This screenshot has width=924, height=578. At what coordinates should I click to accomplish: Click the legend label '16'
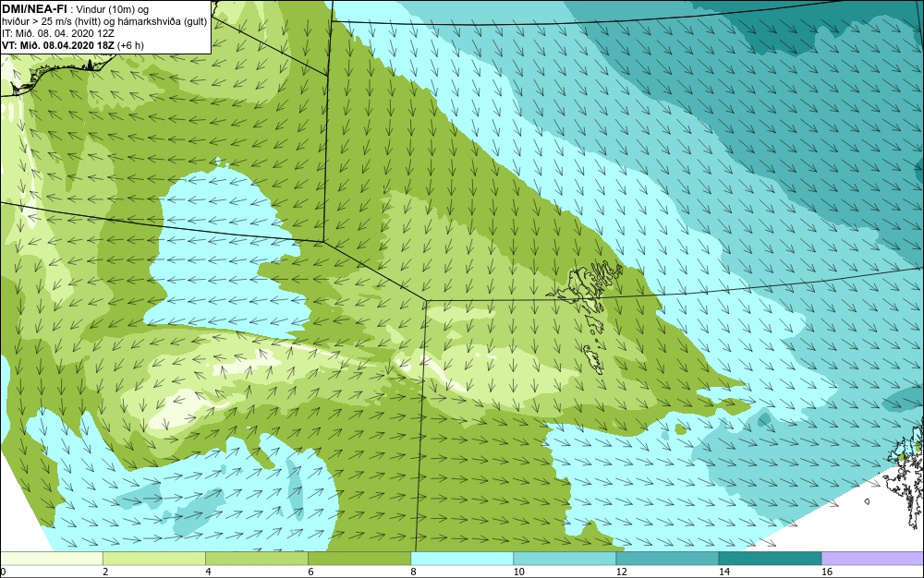[827, 572]
